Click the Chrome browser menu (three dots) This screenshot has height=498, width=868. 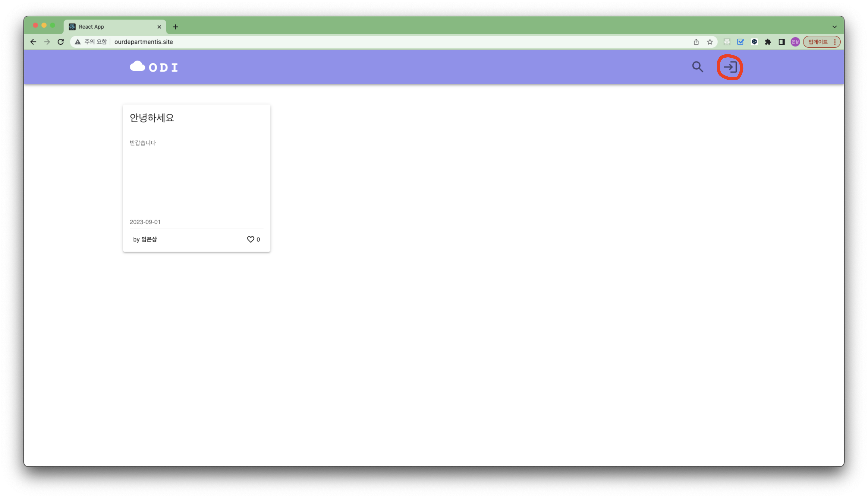pos(835,42)
